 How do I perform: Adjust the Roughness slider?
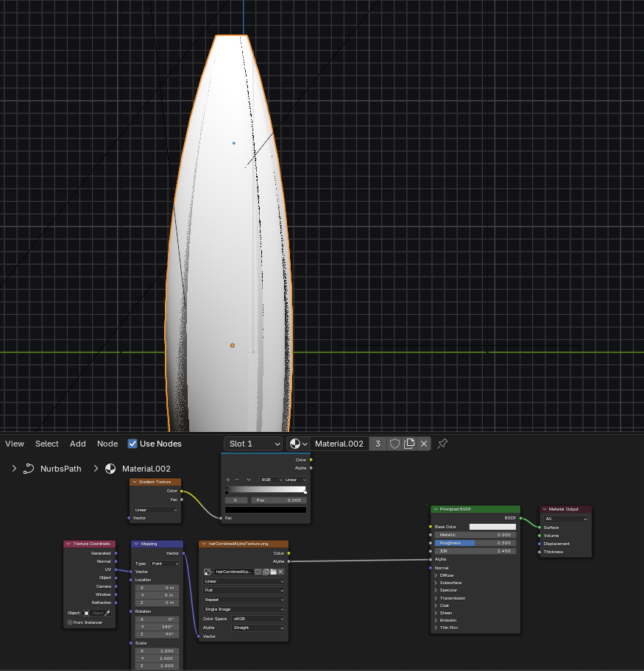tap(475, 543)
